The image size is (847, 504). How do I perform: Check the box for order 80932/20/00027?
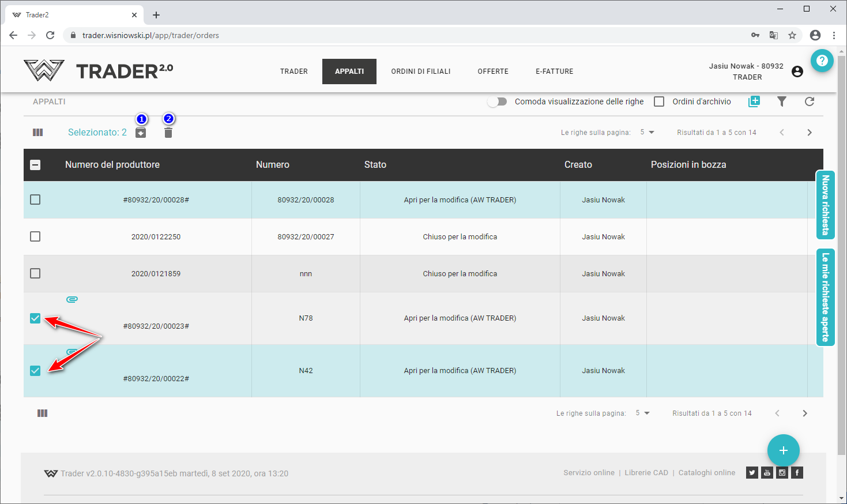35,236
